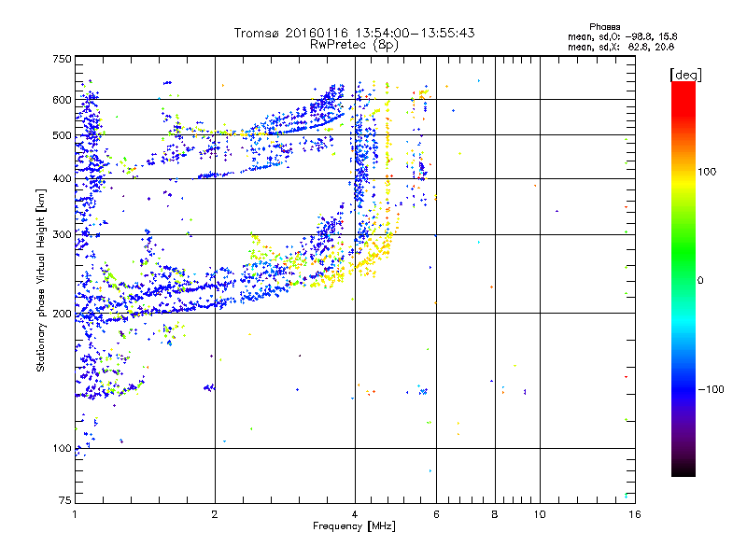Image resolution: width=747 pixels, height=560 pixels.
Task: Click the x-axis tick label '6'
Action: point(436,514)
